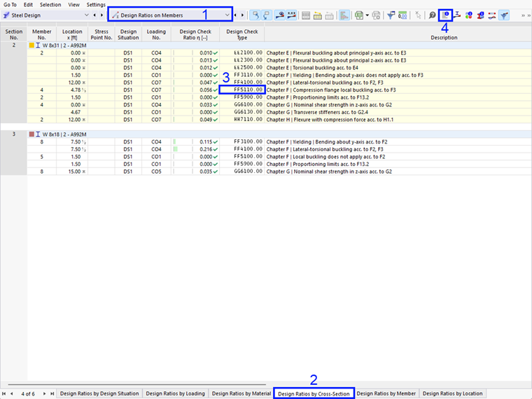532x399 pixels.
Task: Click the red cross-section info icon
Action: pos(480,15)
